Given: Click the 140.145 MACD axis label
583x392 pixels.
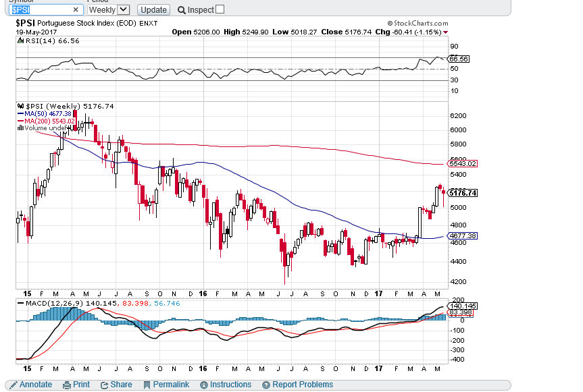Looking at the screenshot, I should click(x=463, y=306).
